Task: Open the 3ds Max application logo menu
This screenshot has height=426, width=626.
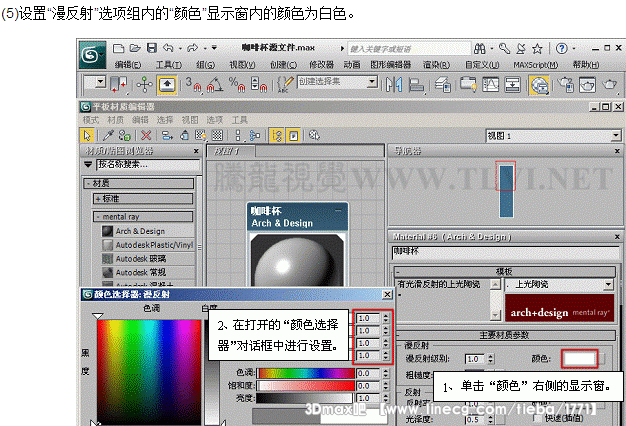Action: tap(93, 55)
